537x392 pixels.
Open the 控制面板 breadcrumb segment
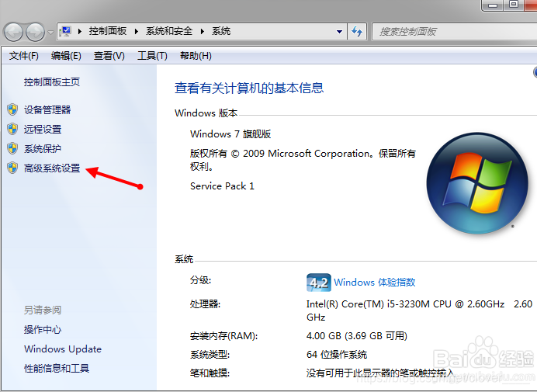click(x=108, y=31)
